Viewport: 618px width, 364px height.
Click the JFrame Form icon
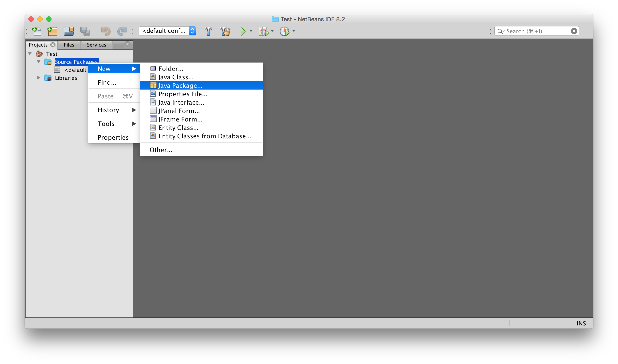(153, 119)
